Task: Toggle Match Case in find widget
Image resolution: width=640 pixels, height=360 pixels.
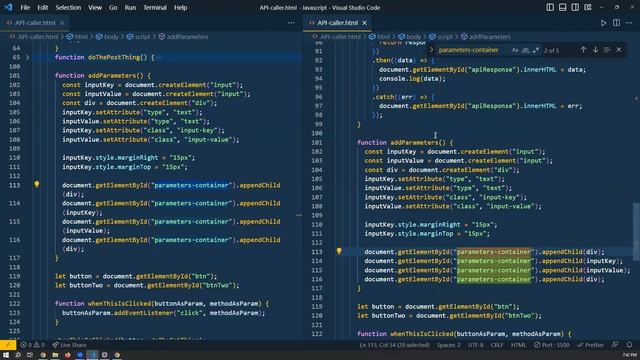Action: click(515, 50)
